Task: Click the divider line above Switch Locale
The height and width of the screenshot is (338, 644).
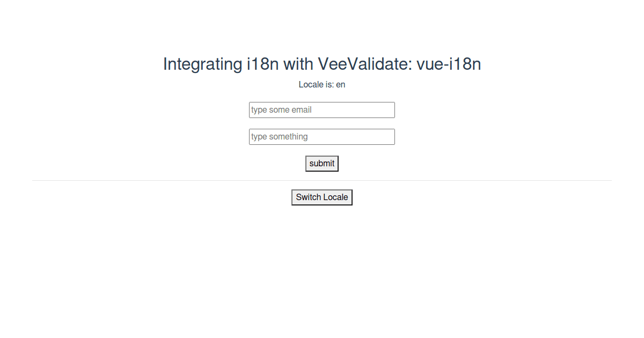Action: click(321, 179)
